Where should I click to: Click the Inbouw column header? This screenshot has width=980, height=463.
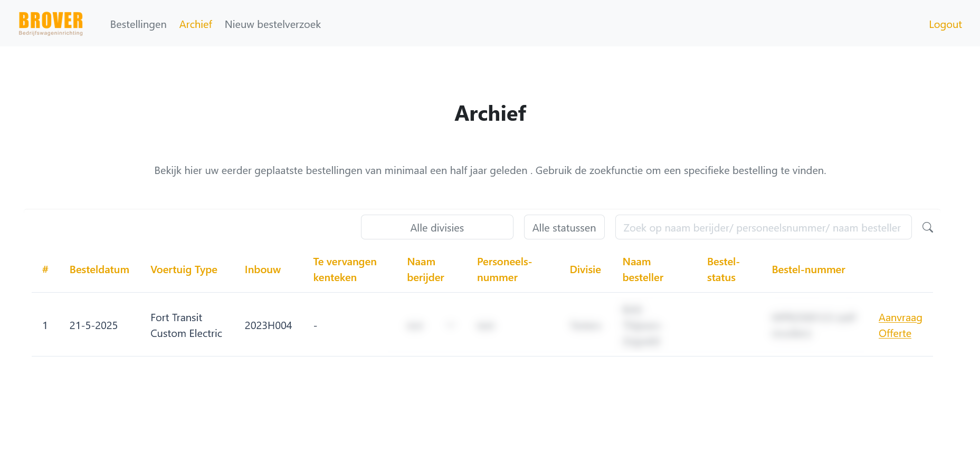263,269
